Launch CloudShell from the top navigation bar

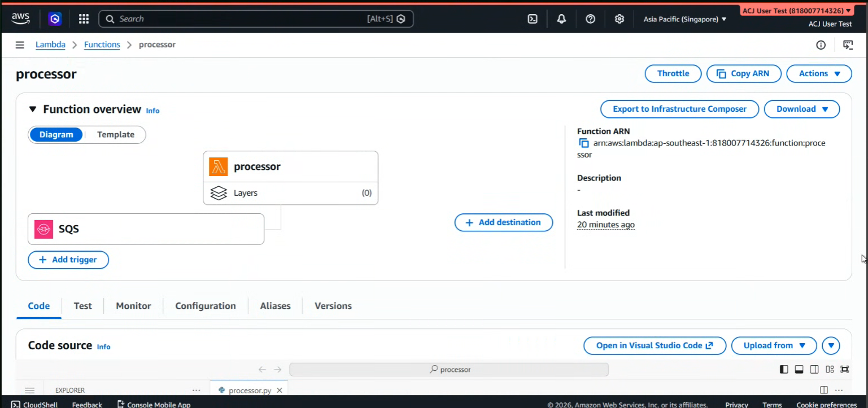click(533, 19)
